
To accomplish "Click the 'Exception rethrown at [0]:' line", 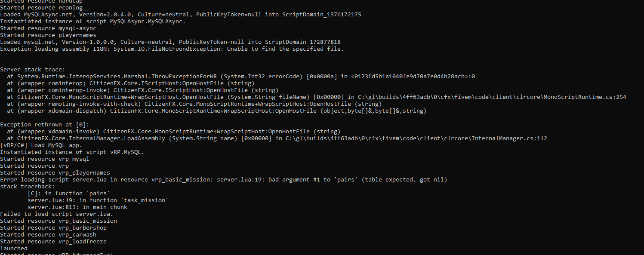I will 45,124.
